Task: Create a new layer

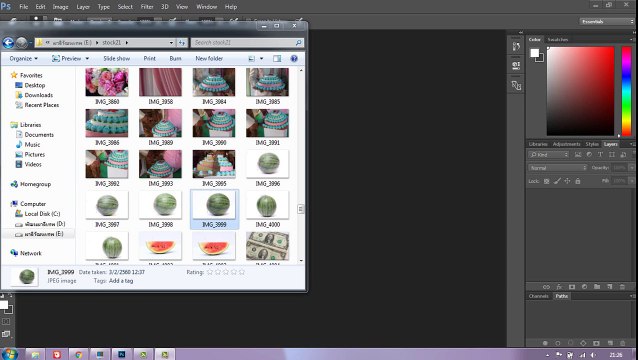Action: click(610, 287)
